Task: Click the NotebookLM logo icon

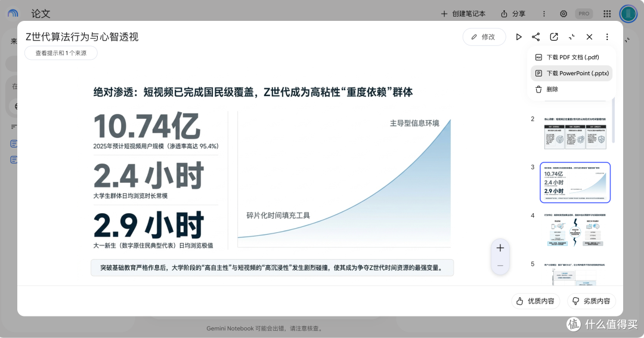Action: click(x=13, y=14)
